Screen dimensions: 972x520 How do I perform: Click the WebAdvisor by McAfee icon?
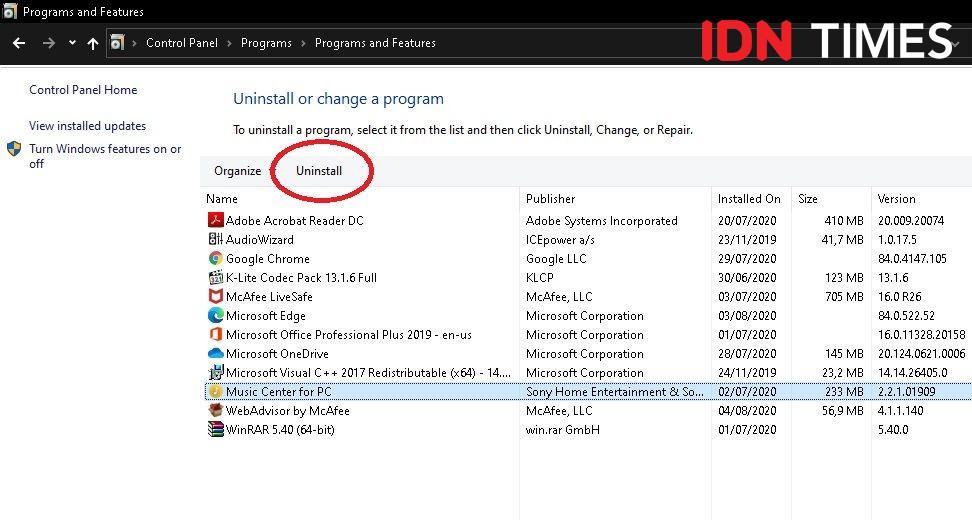coord(215,410)
